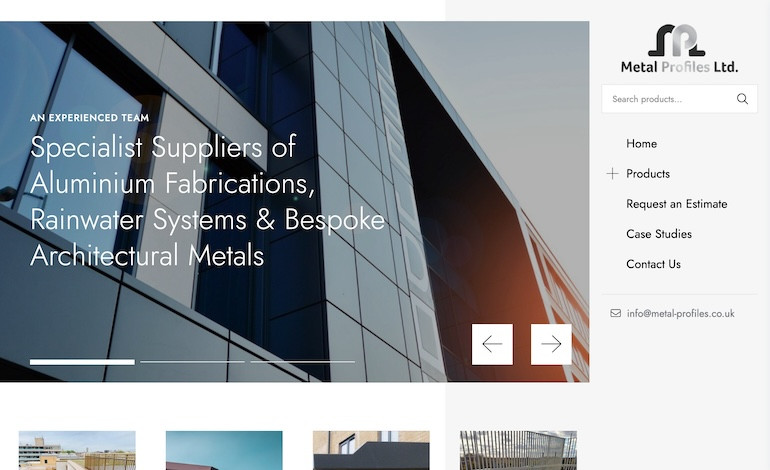Expand Products submenu with plus icon
This screenshot has height=470, width=770.
point(612,173)
